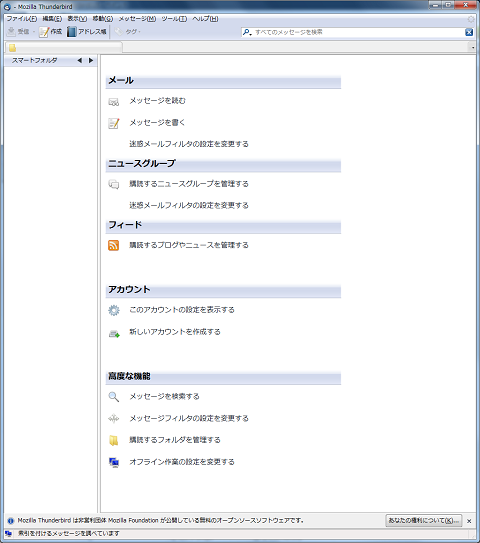Click the write message pencil icon
480x543 pixels.
point(114,123)
